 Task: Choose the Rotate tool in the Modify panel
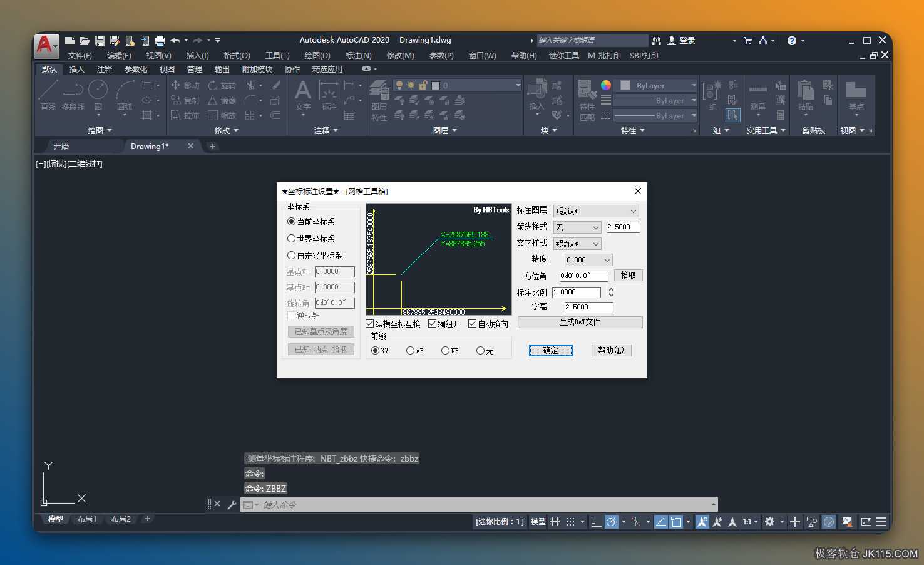pos(222,85)
